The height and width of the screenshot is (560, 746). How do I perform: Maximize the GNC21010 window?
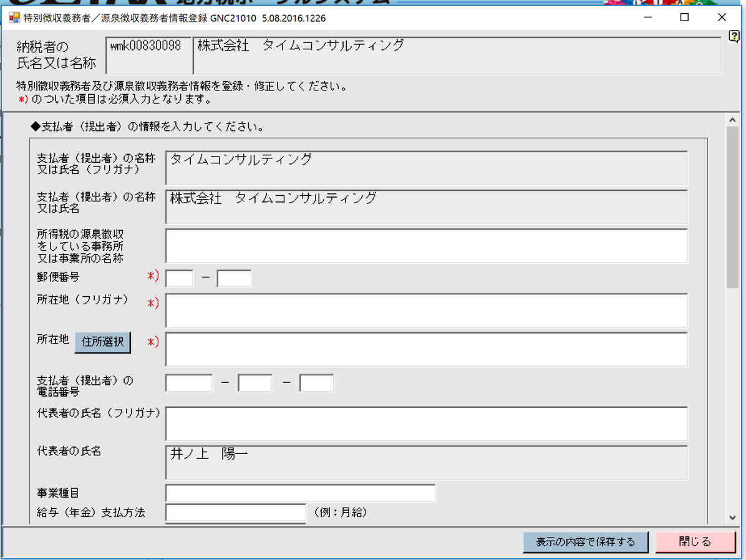685,17
